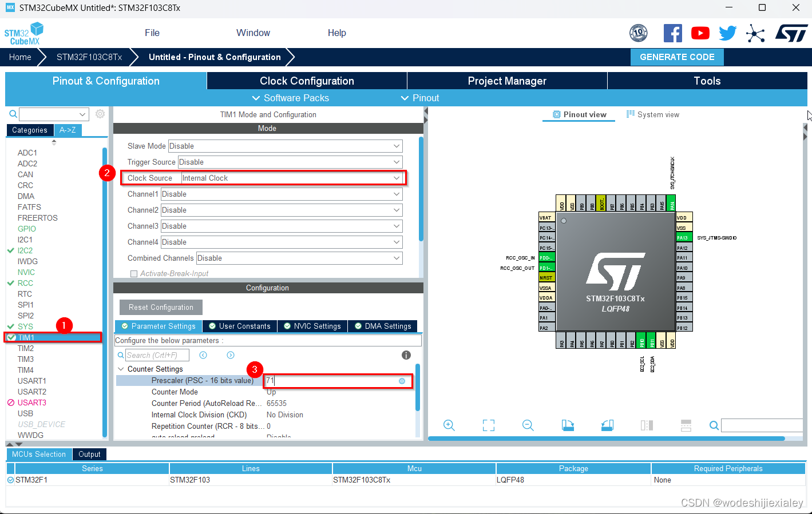812x514 pixels.
Task: Open the STM32CubeMX logo home
Action: pos(24,34)
